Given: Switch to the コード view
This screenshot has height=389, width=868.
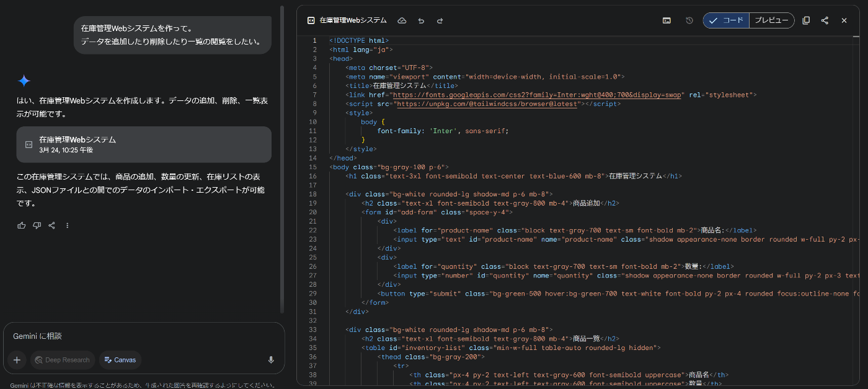Looking at the screenshot, I should (726, 20).
